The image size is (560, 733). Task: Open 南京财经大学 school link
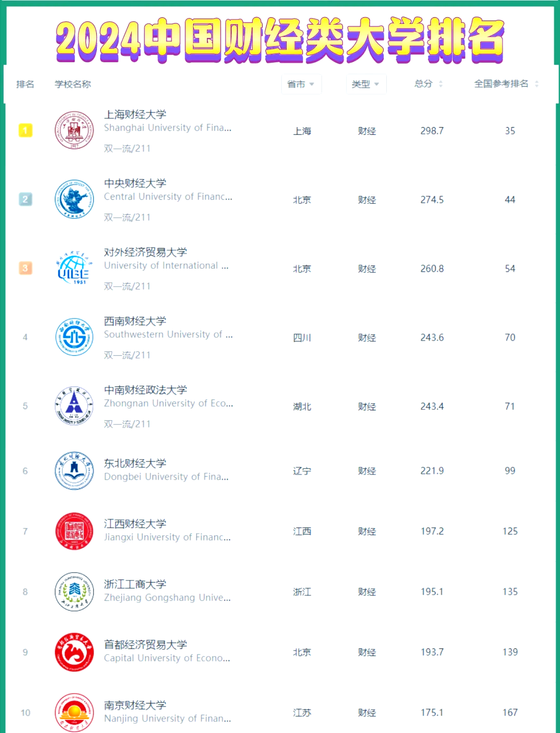135,705
